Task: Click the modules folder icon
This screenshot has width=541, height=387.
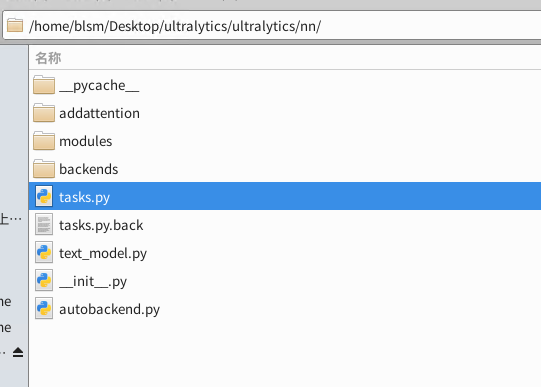Action: [x=44, y=141]
